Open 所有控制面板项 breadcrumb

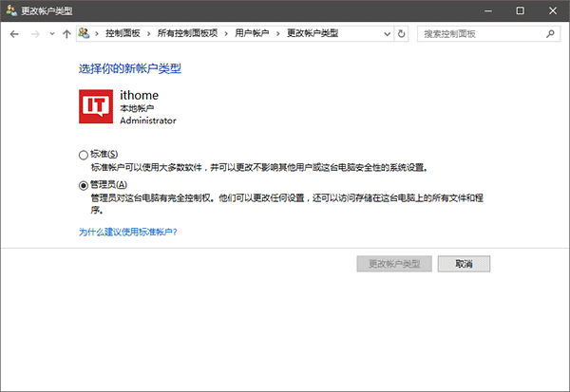[187, 33]
